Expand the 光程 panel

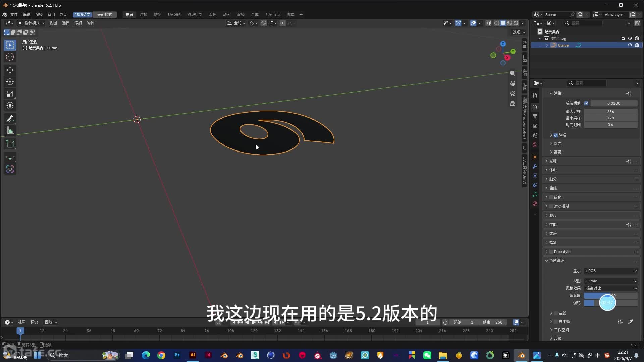coord(553,161)
